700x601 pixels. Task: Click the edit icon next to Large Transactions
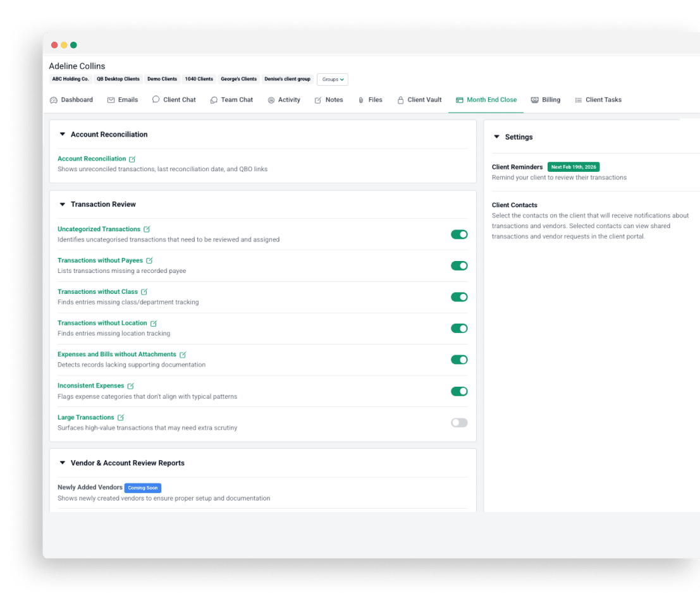point(120,417)
